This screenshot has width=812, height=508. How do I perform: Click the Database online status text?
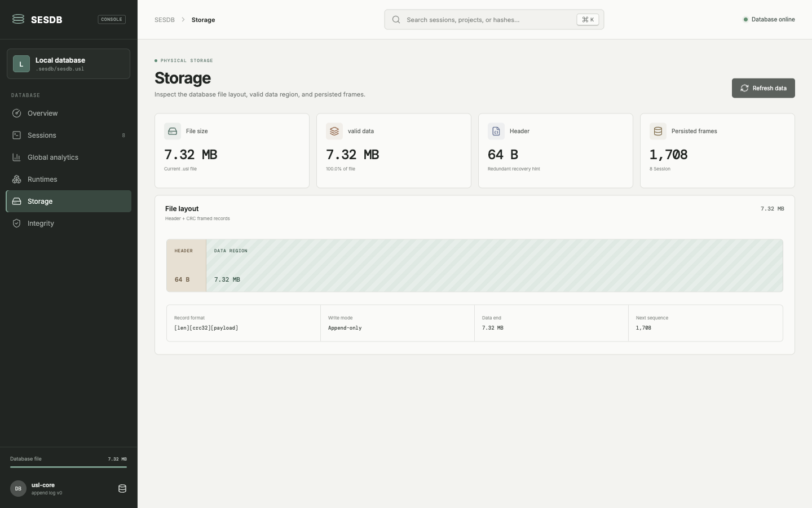coord(773,19)
